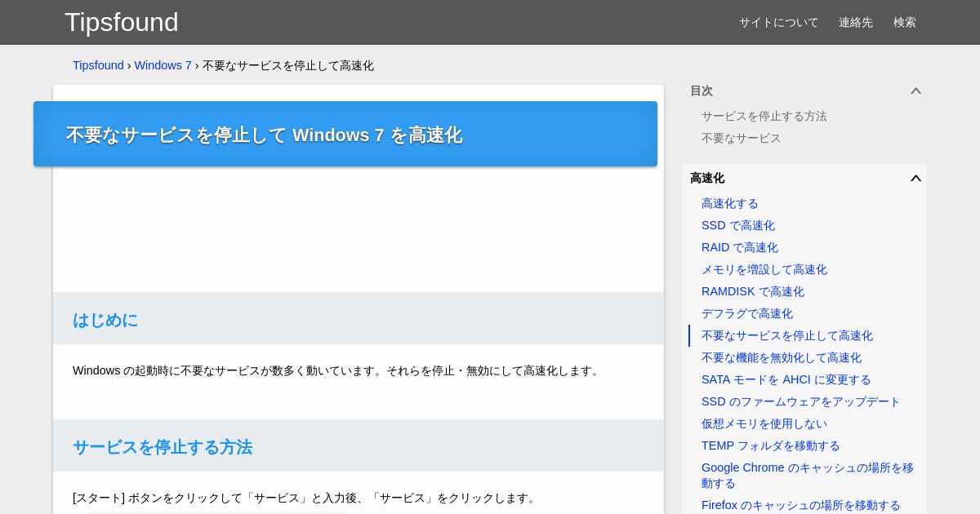Viewport: 980px width, 514px height.
Task: Click the paragraph starting Windows の起動時に
Action: pyautogui.click(x=337, y=370)
